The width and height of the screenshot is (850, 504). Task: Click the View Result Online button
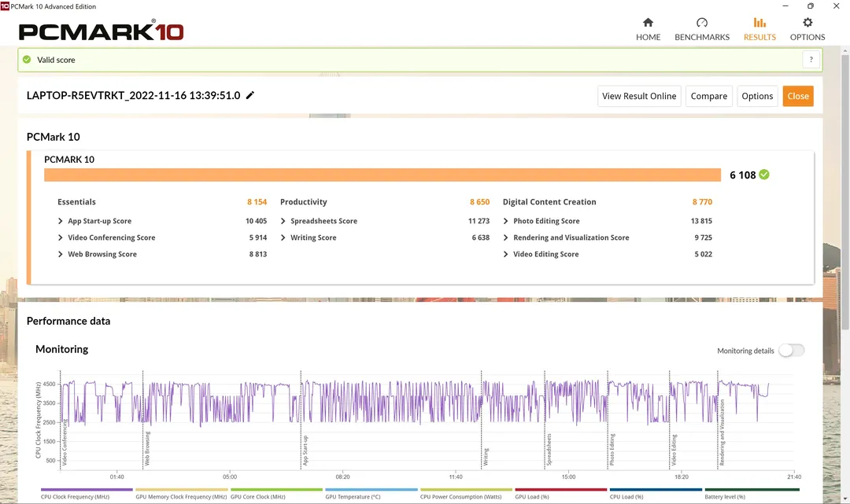tap(639, 96)
